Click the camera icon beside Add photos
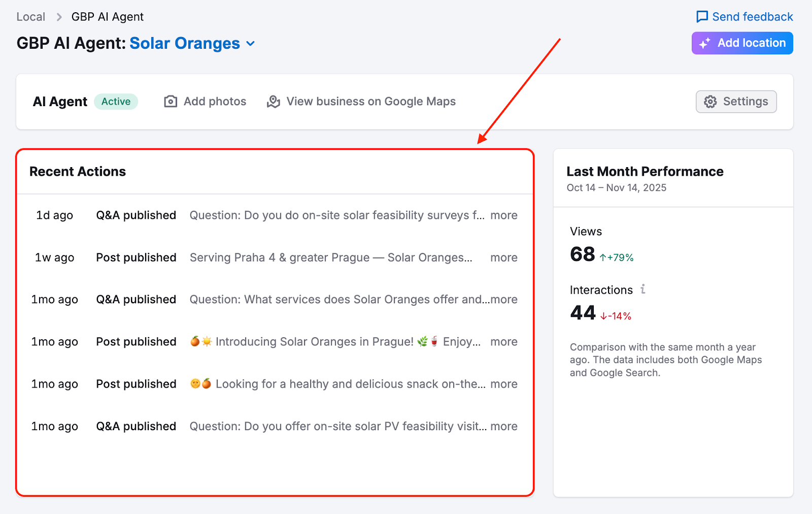The image size is (812, 514). tap(171, 102)
